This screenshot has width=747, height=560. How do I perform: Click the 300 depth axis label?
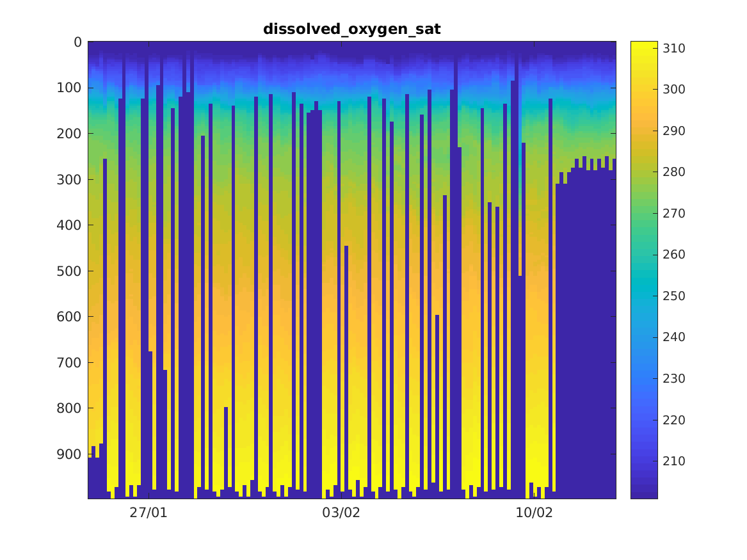coord(69,179)
